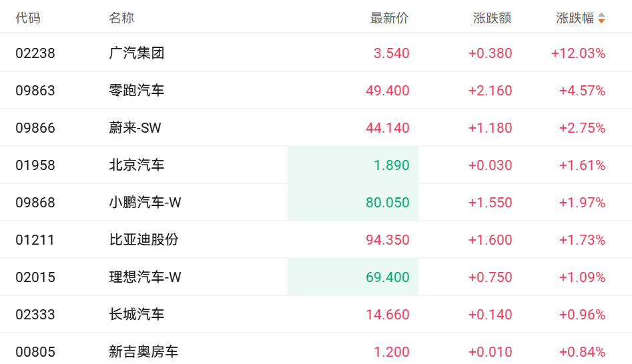Open 北京汽车 stock page
Screen dimensions: 632x364
(x=136, y=165)
